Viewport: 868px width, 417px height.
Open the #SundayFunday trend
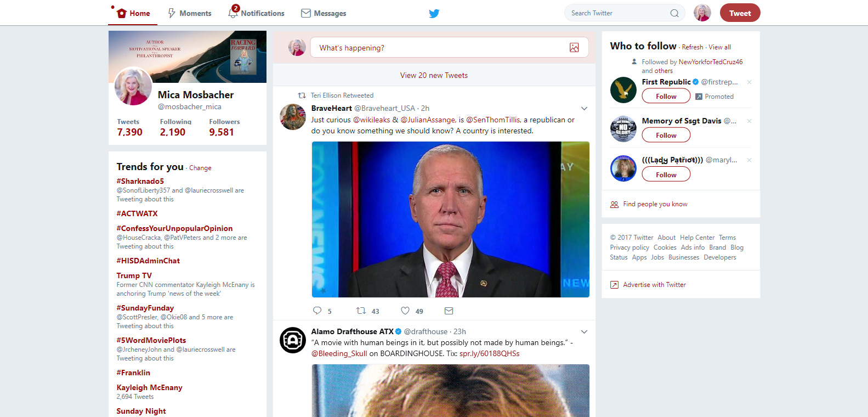[145, 308]
